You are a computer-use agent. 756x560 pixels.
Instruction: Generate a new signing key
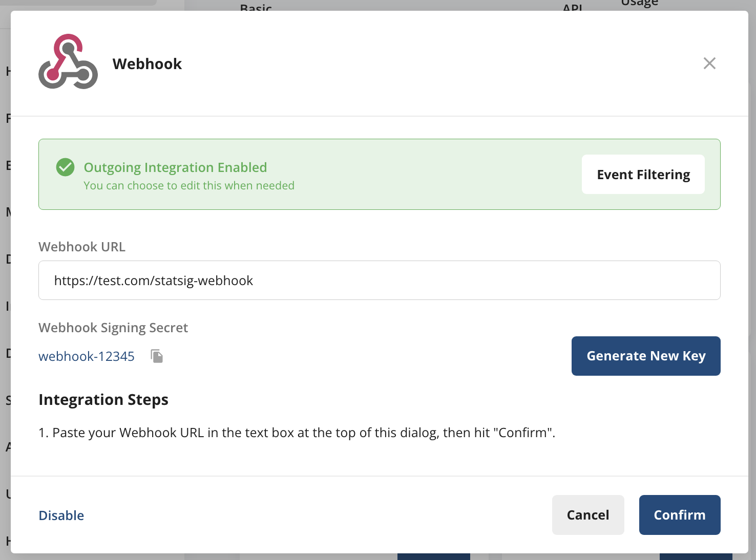(646, 356)
